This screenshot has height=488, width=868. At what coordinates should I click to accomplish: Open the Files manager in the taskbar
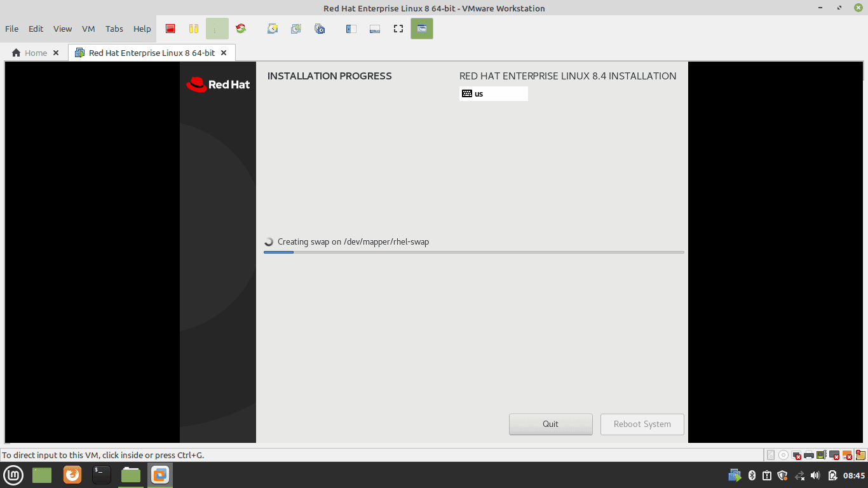[x=131, y=475]
